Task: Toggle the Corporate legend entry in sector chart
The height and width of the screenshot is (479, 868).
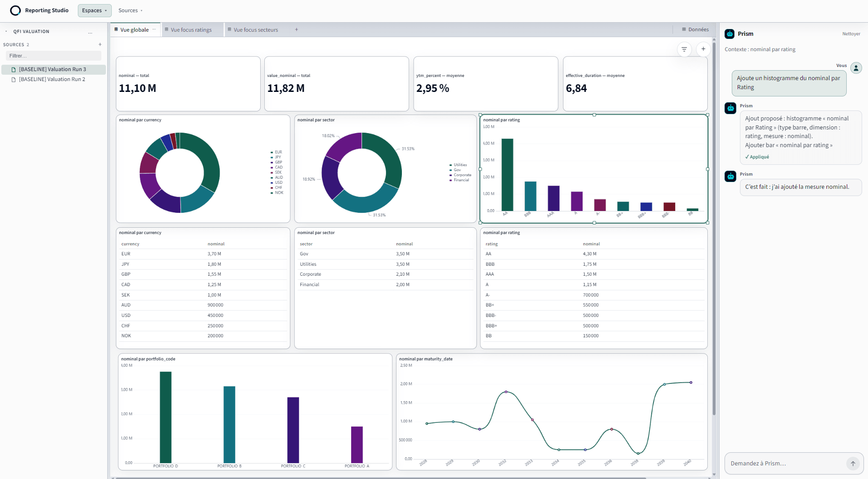Action: pyautogui.click(x=460, y=175)
